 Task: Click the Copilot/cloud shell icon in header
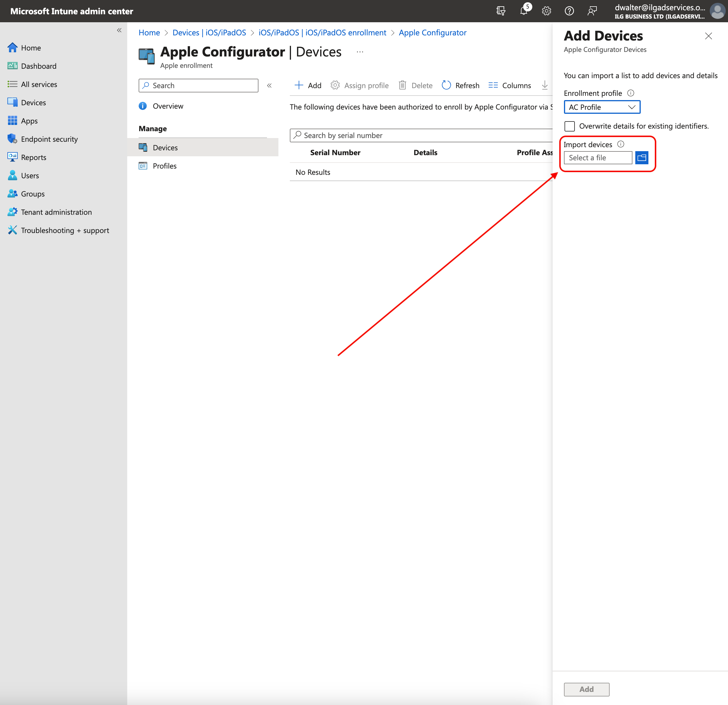[500, 11]
